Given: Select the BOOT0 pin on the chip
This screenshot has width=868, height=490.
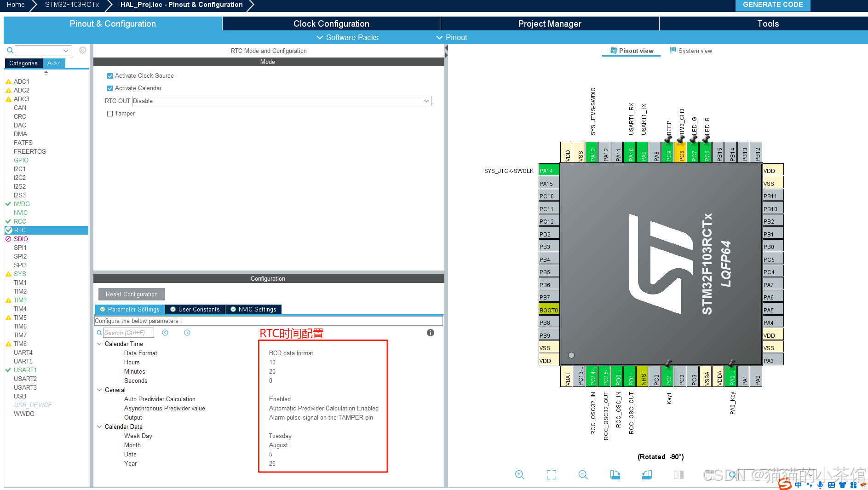Looking at the screenshot, I should click(x=549, y=310).
